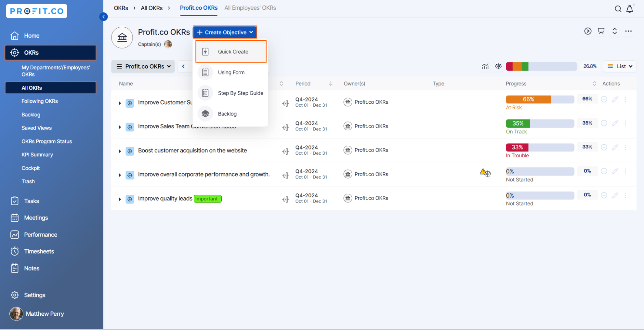Image resolution: width=644 pixels, height=330 pixels.
Task: Open Following OKRs in sidebar
Action: point(40,101)
